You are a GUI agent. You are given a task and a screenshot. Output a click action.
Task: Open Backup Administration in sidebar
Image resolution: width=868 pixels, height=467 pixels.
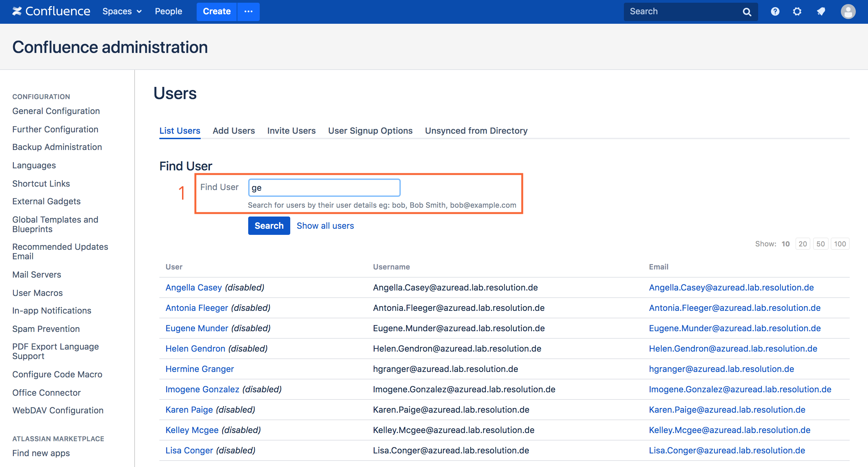coord(57,147)
